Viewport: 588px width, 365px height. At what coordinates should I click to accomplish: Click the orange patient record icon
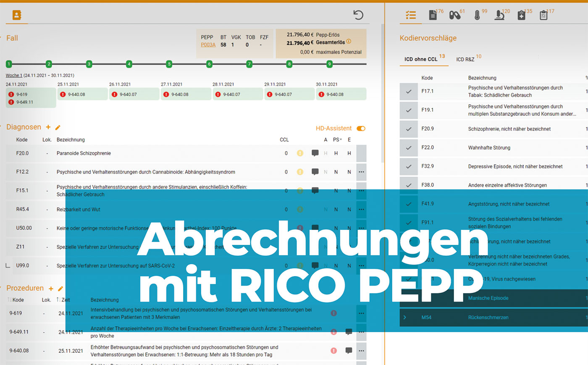click(17, 15)
